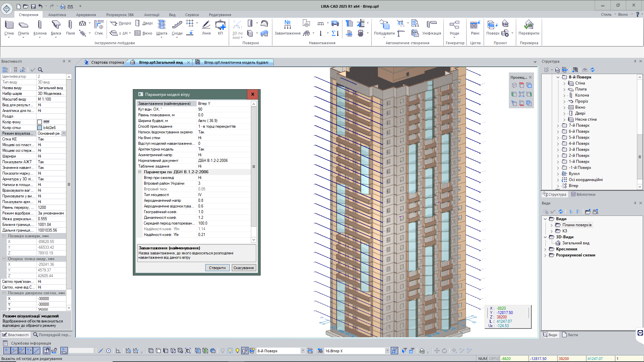Collapse the Параметри по ДБН section
Screen dimensions: 644x362
point(140,172)
